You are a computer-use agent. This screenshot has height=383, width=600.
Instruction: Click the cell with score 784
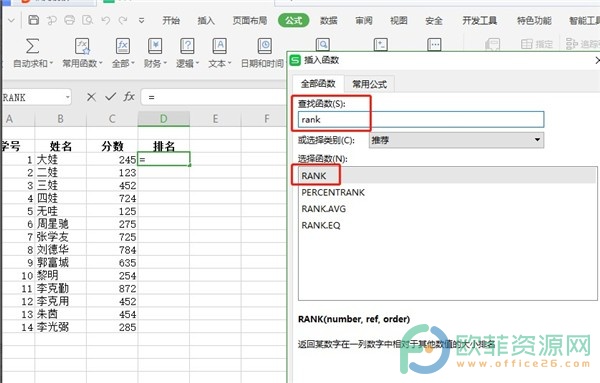[x=112, y=250]
